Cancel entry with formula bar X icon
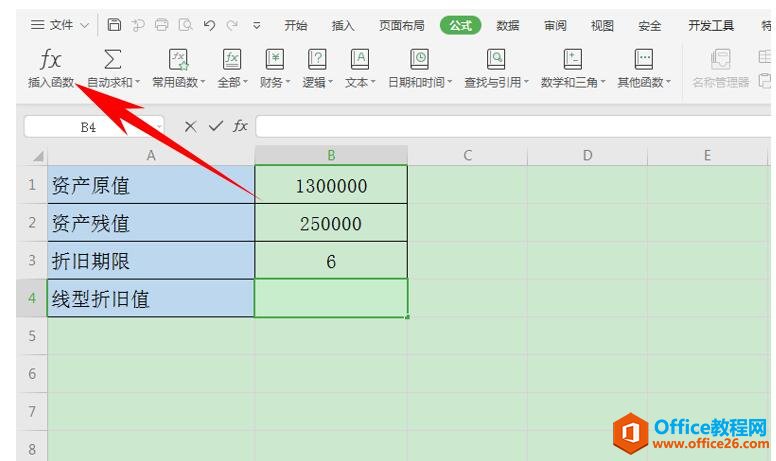Image resolution: width=776 pixels, height=461 pixels. (190, 127)
